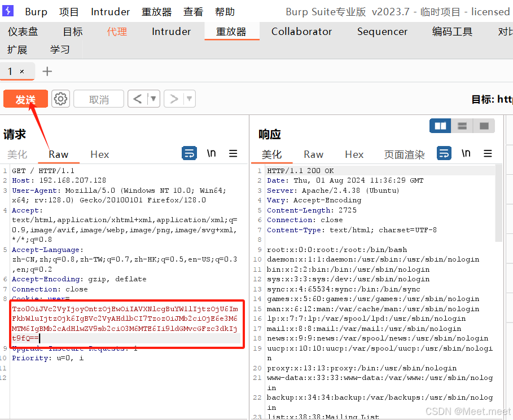Switch response view to Hex

point(354,154)
